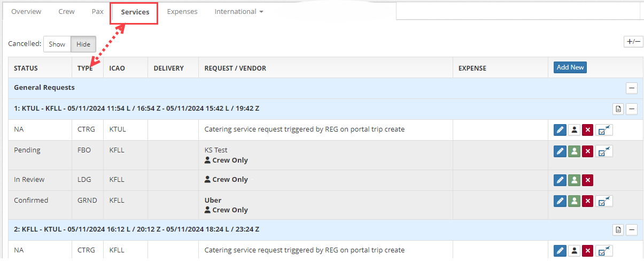
Task: Click the Add New button
Action: [x=570, y=67]
